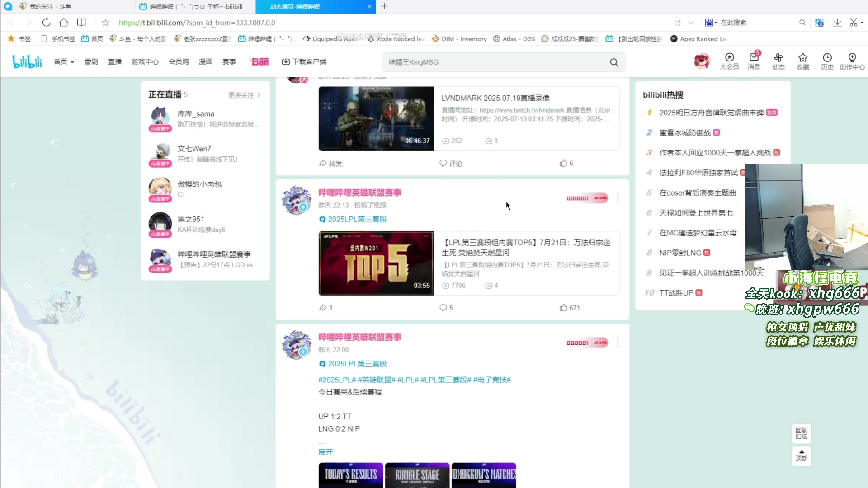868x488 pixels.
Task: Open 番剧 in navigation bar
Action: (x=91, y=62)
